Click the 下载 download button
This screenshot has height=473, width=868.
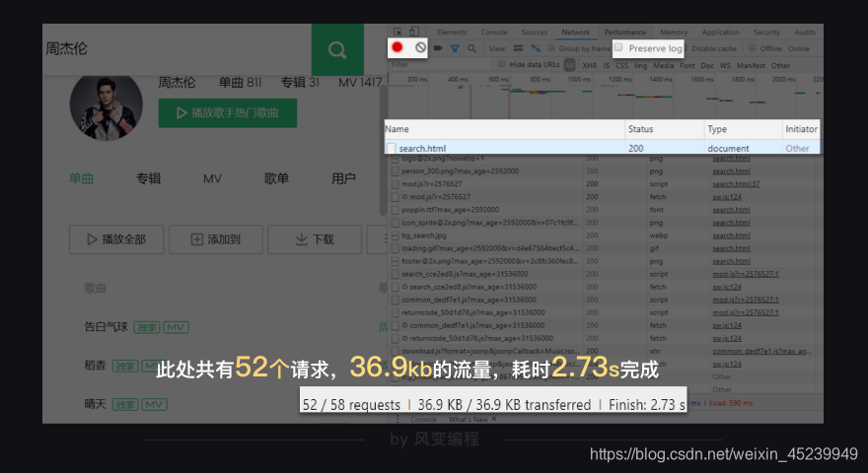tap(315, 239)
